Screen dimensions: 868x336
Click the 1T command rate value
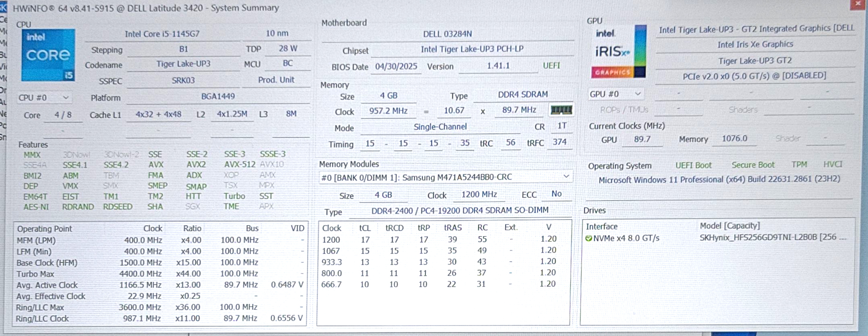click(x=562, y=126)
